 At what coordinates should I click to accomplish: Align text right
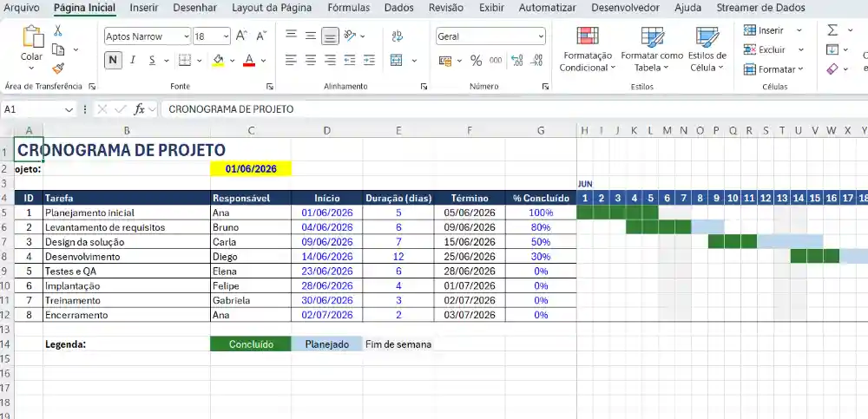click(x=330, y=61)
